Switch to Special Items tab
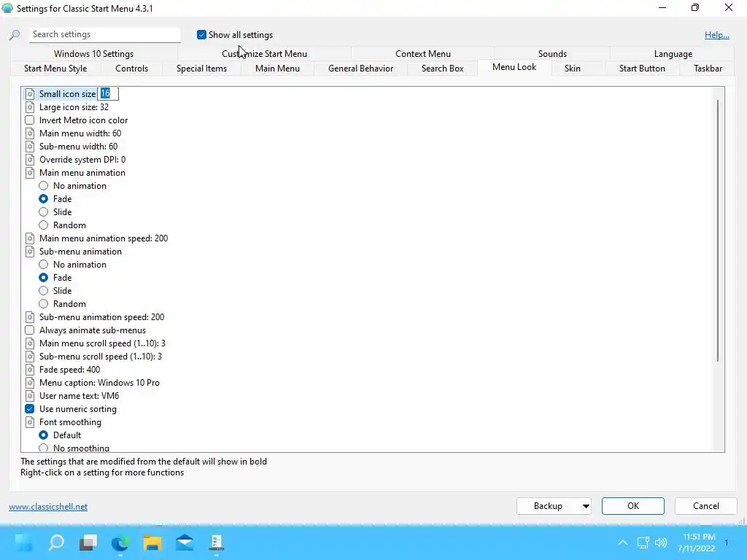Image resolution: width=747 pixels, height=560 pixels. tap(201, 69)
